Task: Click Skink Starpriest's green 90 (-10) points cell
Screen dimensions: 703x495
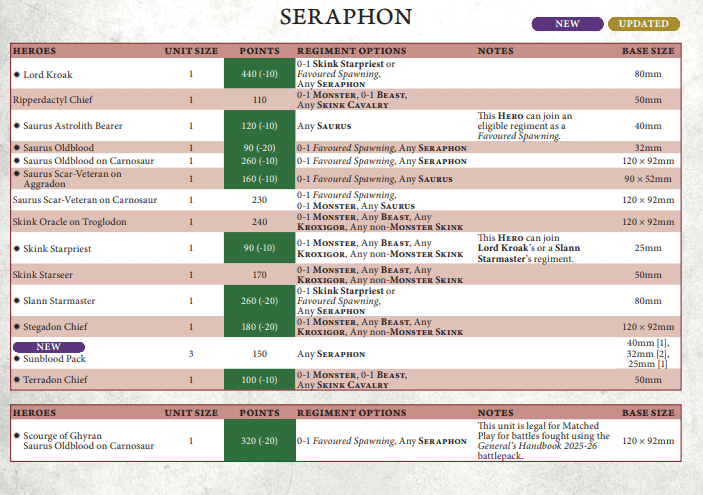Action: (x=260, y=248)
